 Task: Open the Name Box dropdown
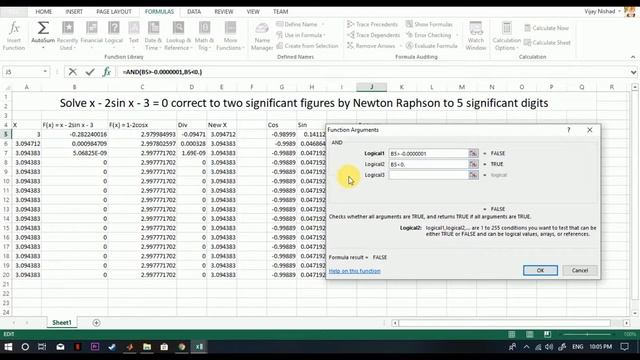45,72
